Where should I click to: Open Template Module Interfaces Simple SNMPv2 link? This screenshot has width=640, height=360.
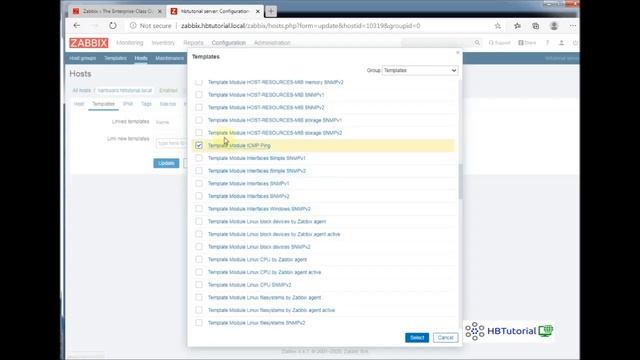click(x=257, y=171)
